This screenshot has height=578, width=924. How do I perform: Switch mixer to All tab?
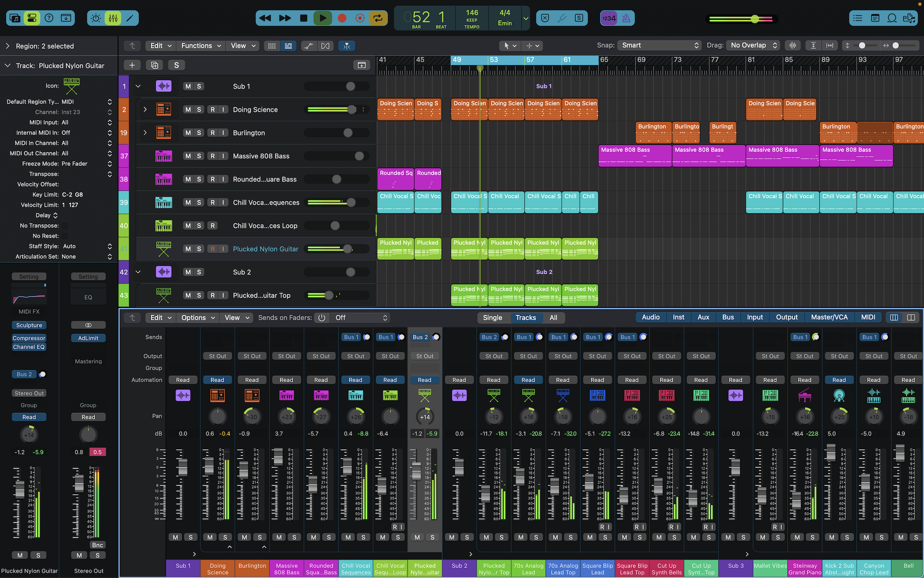pyautogui.click(x=553, y=317)
